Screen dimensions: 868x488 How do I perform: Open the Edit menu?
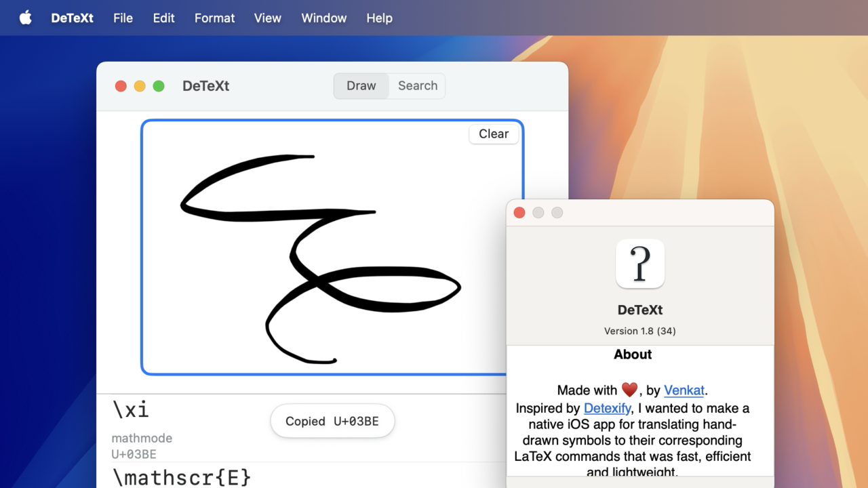[163, 18]
